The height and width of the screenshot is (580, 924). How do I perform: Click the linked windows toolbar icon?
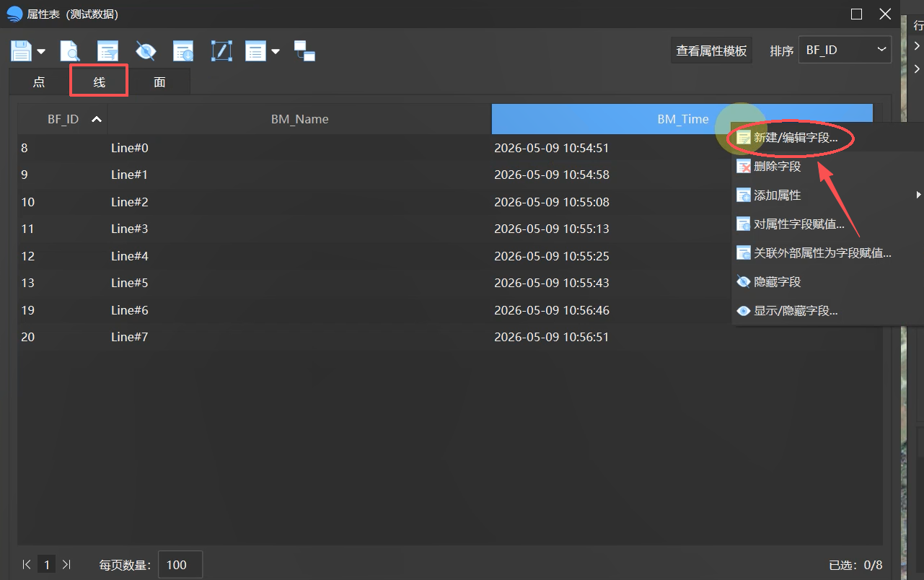click(x=304, y=51)
